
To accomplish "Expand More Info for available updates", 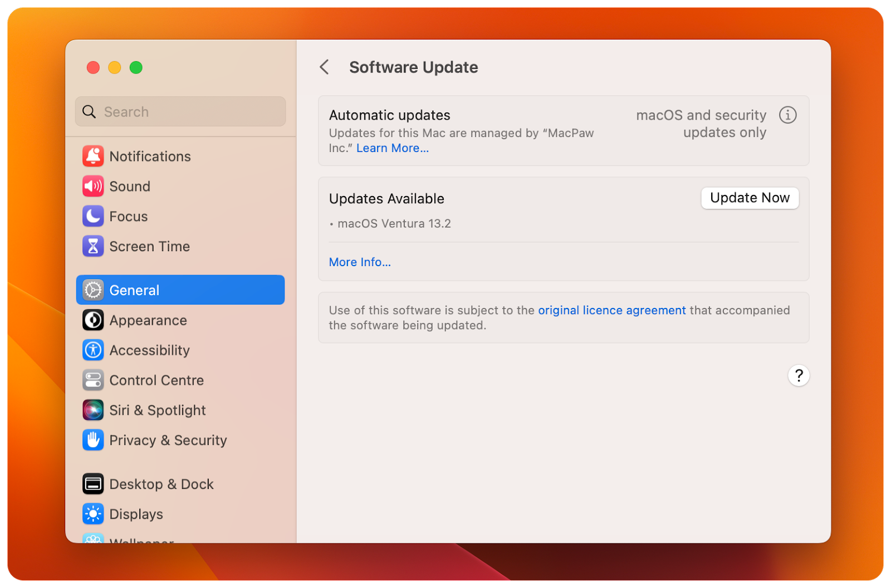I will coord(360,262).
